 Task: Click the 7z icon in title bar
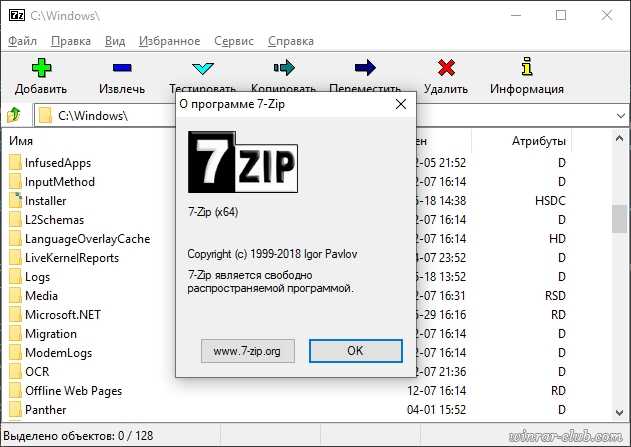16,15
